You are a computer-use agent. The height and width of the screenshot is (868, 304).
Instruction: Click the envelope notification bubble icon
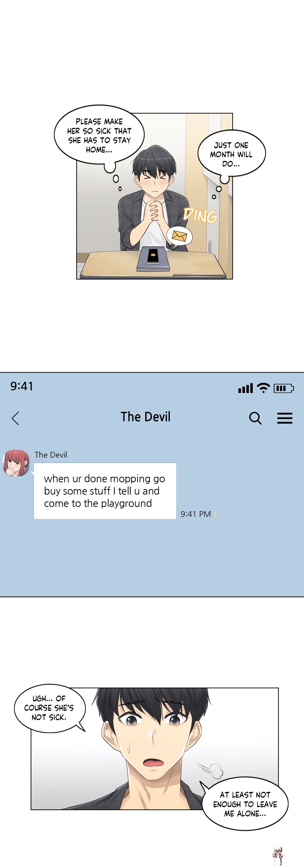pos(179,236)
